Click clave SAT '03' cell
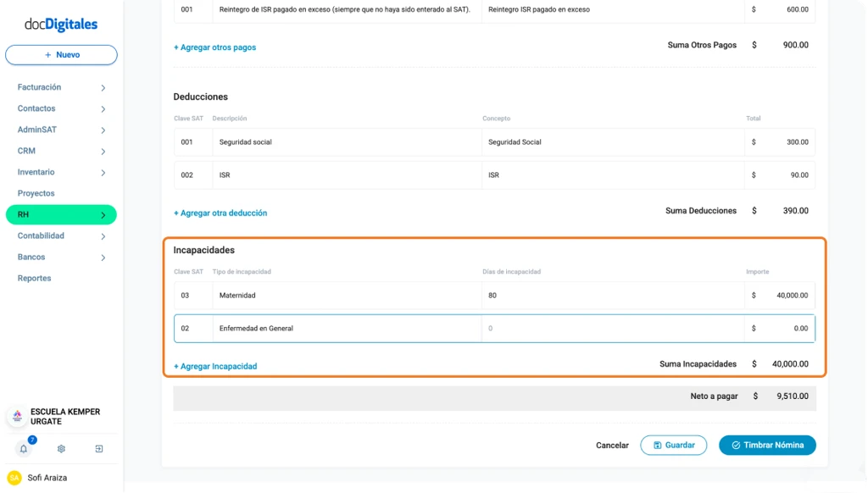The height and width of the screenshot is (493, 868). [x=193, y=296]
